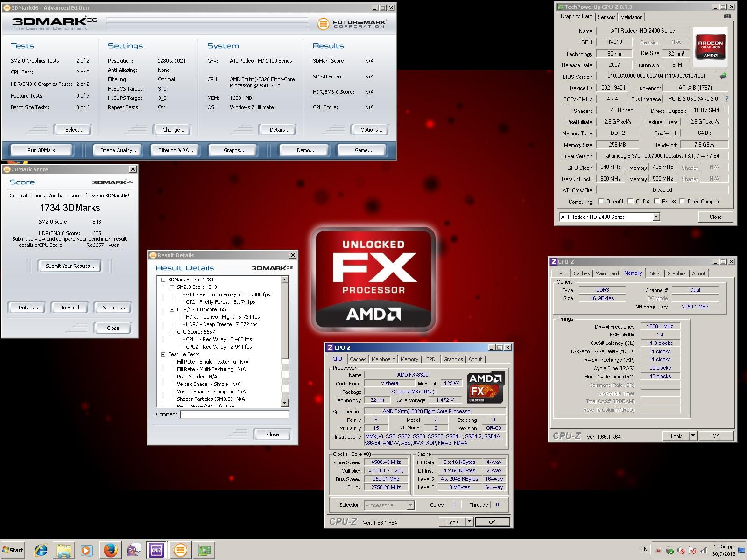The height and width of the screenshot is (560, 747).
Task: Collapse the 3DMark Score: 1734 tree node
Action: pos(163,280)
